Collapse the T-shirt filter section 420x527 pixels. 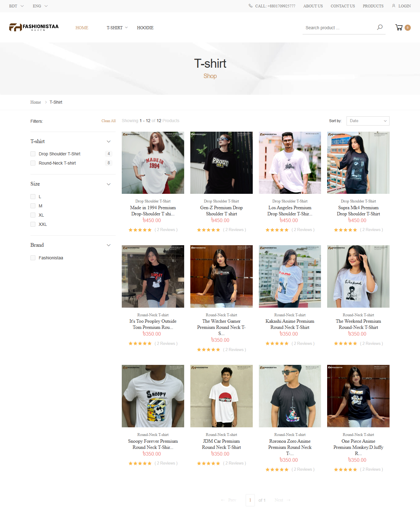coord(109,142)
